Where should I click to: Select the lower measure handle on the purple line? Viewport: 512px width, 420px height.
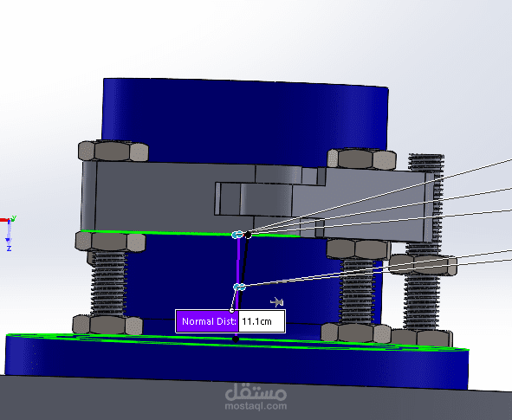pos(239,287)
